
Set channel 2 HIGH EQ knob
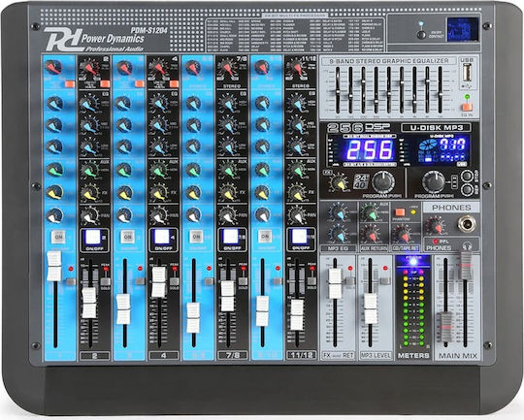(89, 104)
